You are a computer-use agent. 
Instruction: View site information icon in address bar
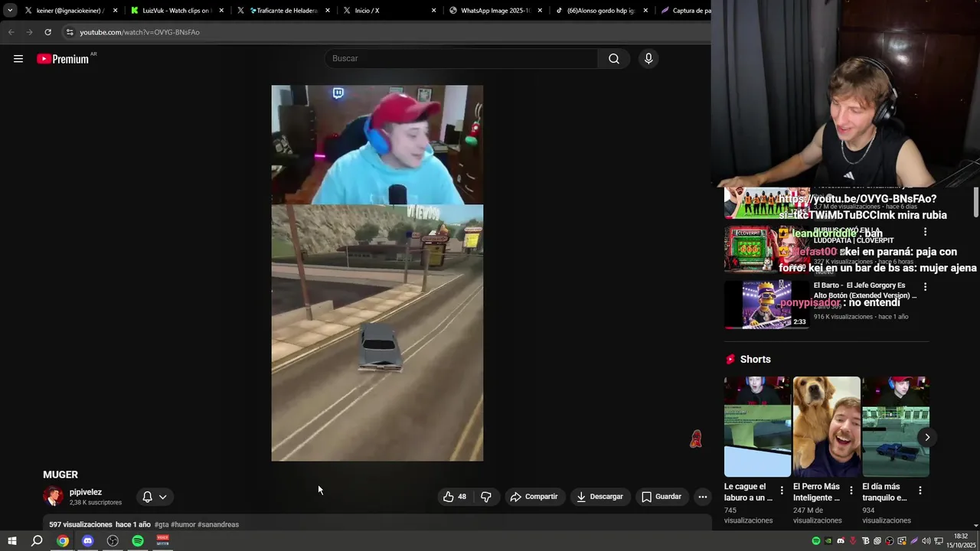point(70,32)
